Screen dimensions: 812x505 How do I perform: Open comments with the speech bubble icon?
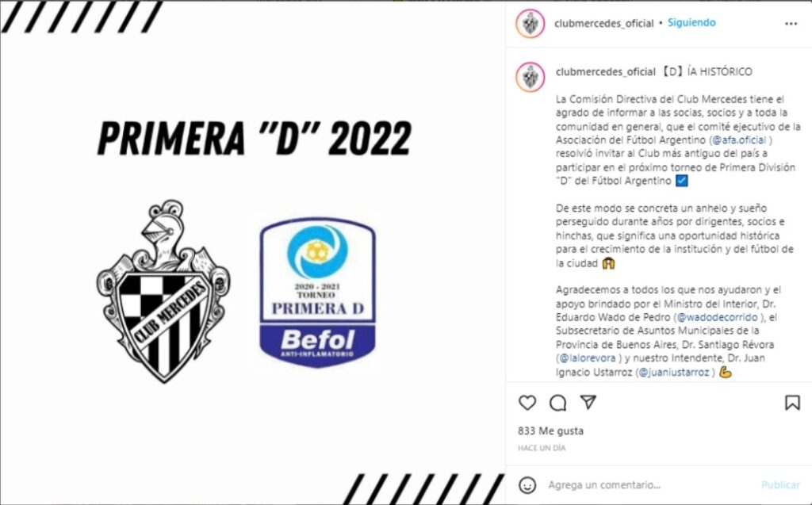pyautogui.click(x=557, y=403)
